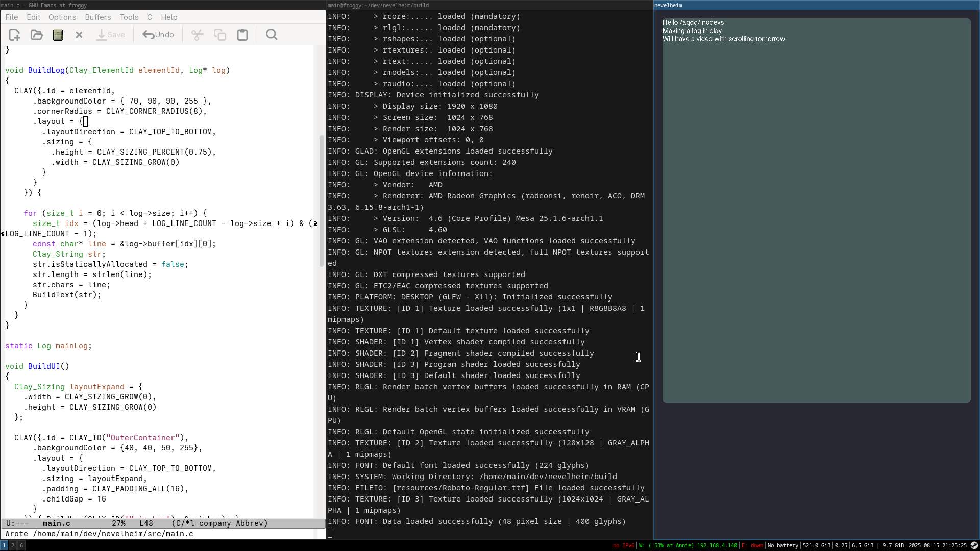Image resolution: width=980 pixels, height=551 pixels.
Task: Start a search with the magnifier icon
Action: (x=272, y=35)
